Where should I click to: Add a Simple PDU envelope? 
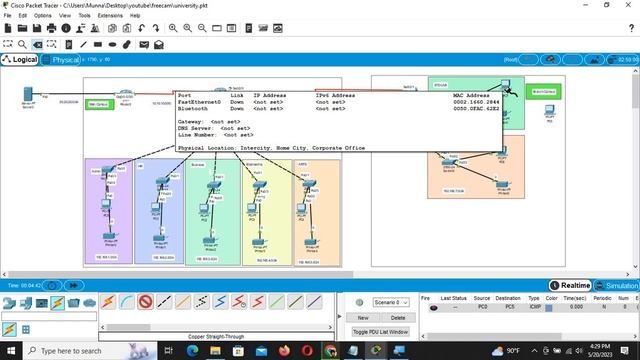click(x=144, y=44)
